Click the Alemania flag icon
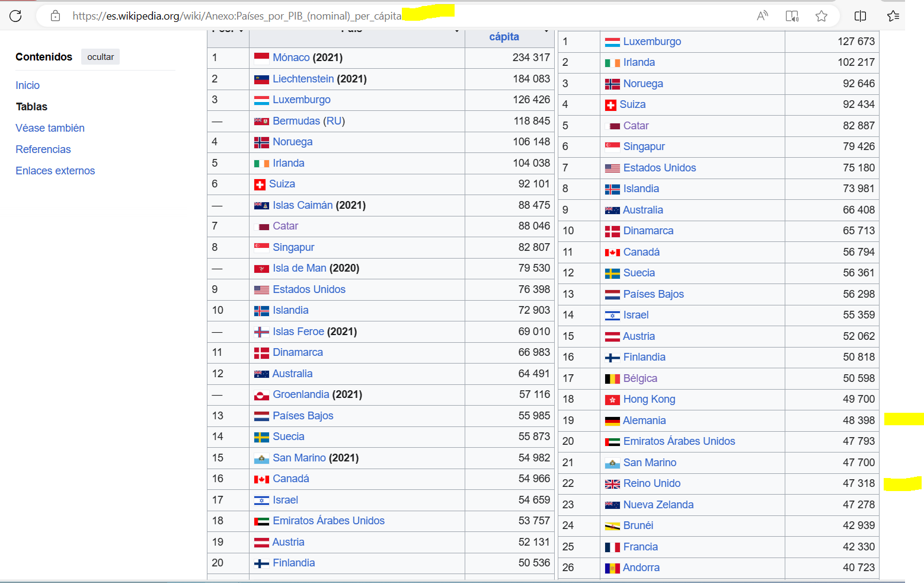924x583 pixels. point(612,421)
